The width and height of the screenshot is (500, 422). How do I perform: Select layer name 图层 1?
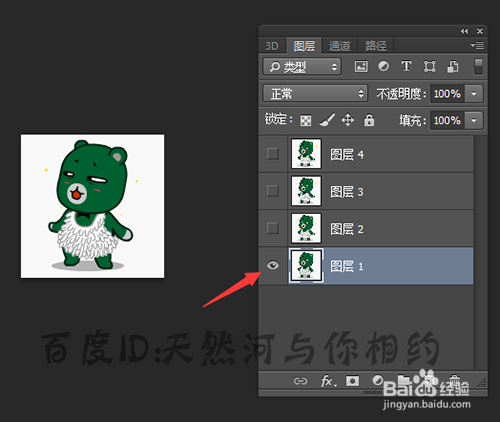tap(347, 266)
